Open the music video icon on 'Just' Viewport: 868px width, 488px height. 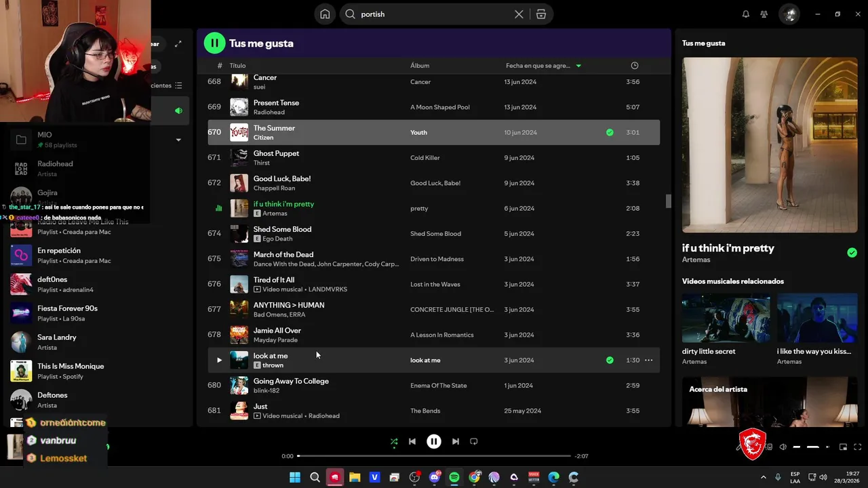tap(257, 416)
